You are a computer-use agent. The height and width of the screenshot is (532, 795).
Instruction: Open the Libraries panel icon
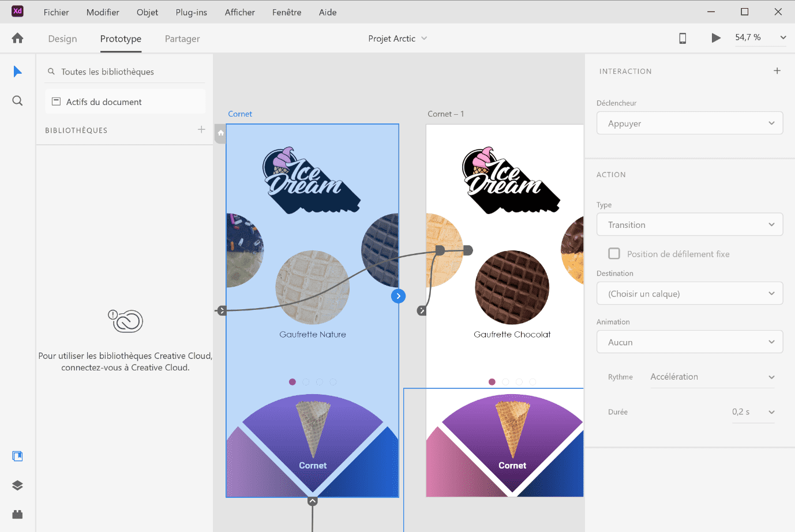click(17, 456)
